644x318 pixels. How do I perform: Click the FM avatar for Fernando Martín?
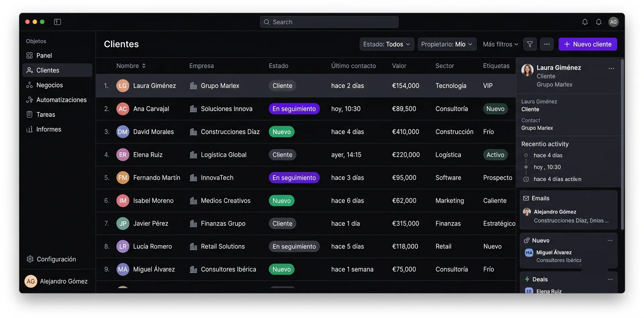pyautogui.click(x=123, y=178)
